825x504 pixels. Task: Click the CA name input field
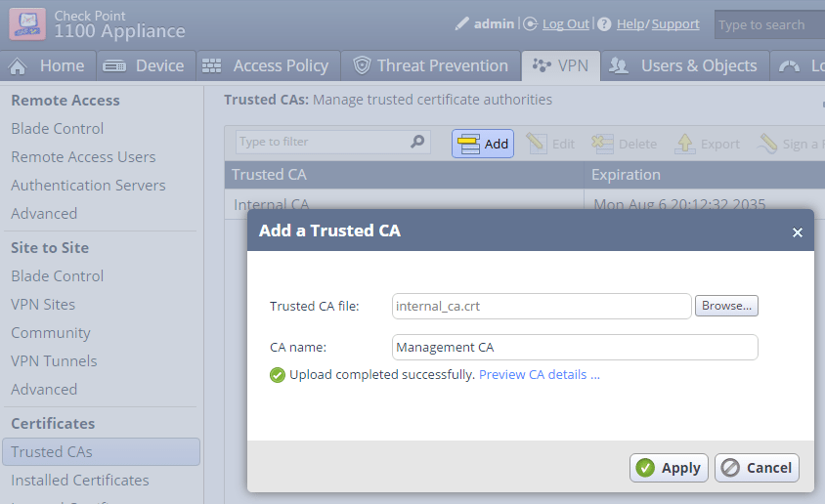(x=575, y=347)
